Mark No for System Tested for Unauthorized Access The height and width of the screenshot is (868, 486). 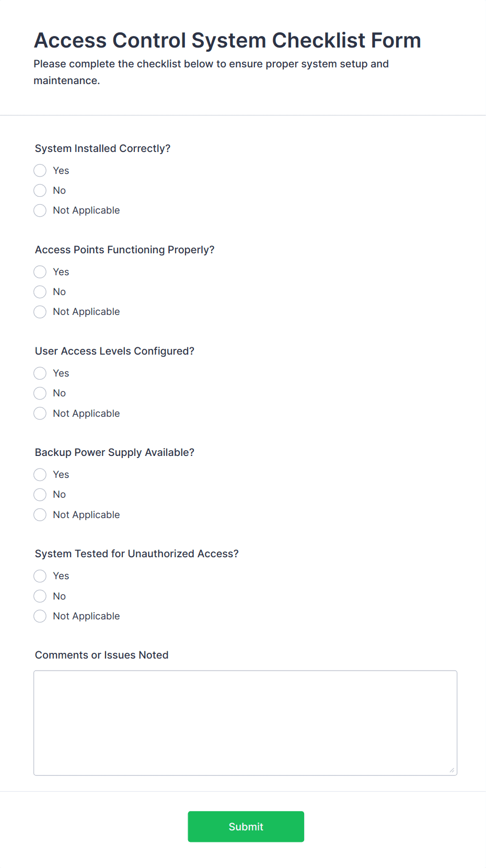[x=40, y=596]
